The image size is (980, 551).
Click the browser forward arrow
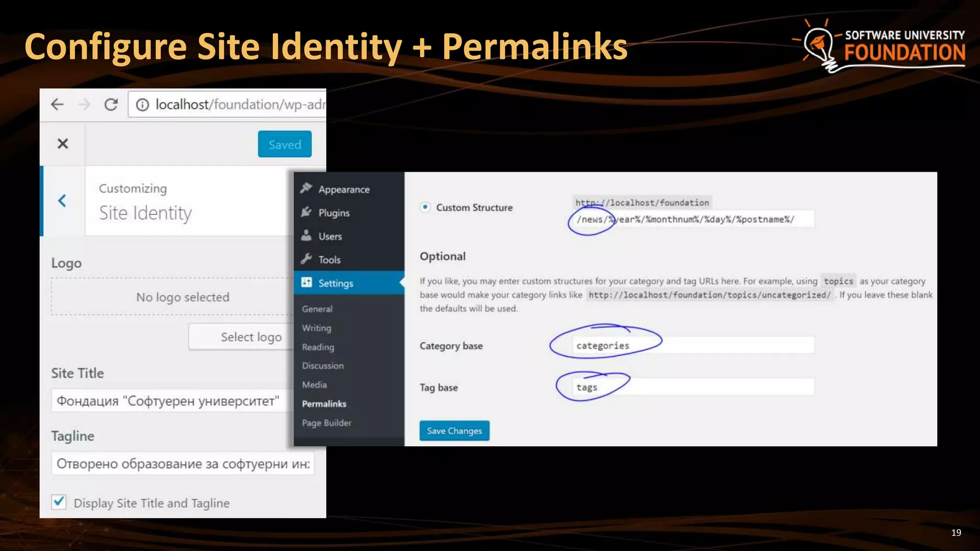(84, 104)
